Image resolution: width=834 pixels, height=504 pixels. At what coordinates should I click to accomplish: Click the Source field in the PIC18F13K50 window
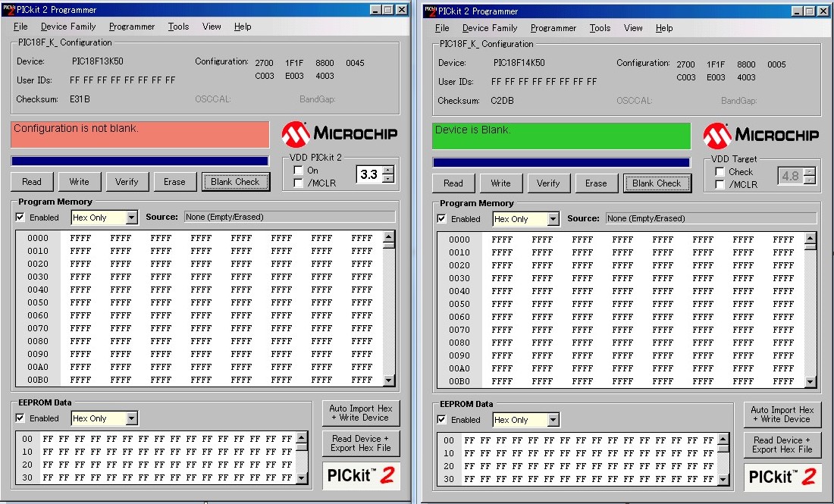pos(290,217)
